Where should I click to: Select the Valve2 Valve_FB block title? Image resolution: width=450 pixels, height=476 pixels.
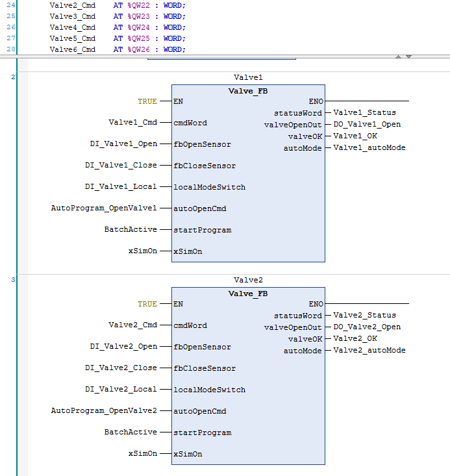coord(248,294)
